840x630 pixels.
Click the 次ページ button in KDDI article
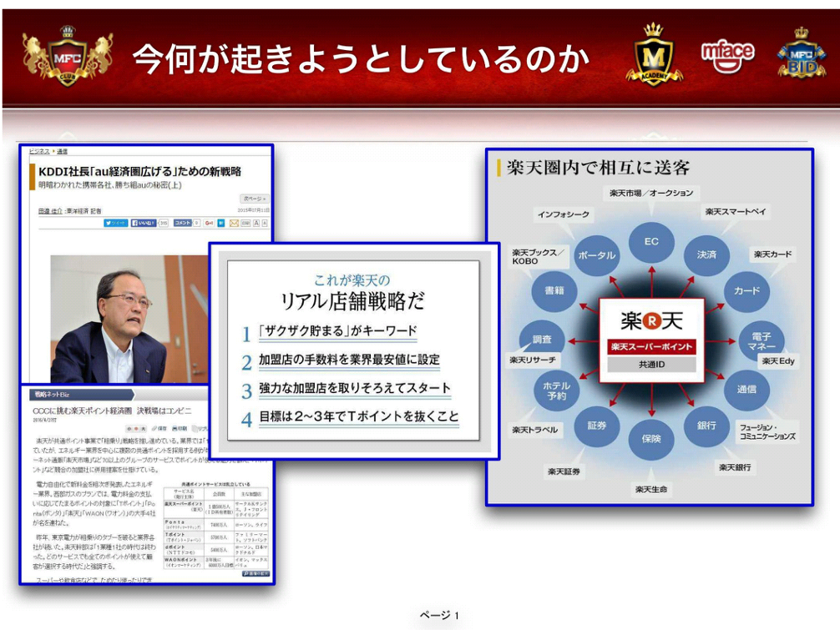point(254,199)
